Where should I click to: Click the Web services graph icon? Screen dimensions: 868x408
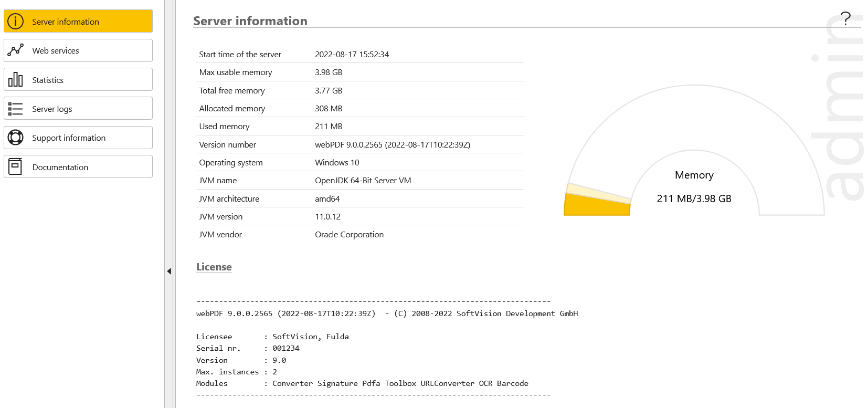(x=16, y=50)
